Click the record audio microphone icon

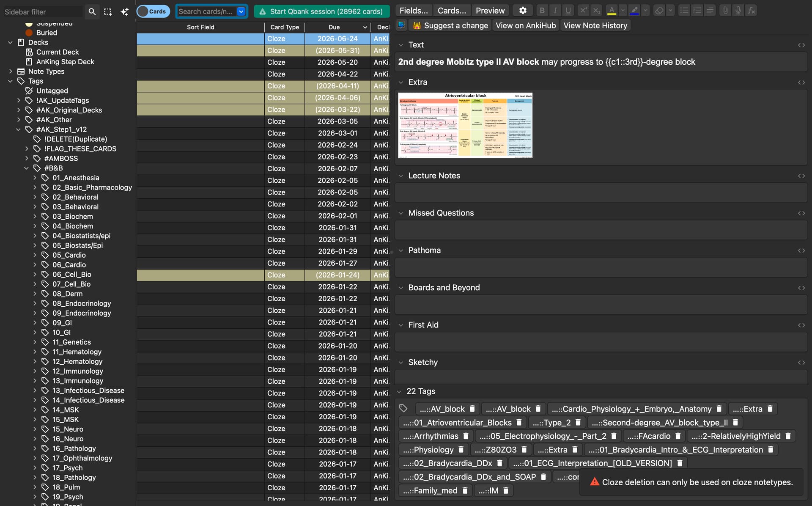tap(738, 11)
